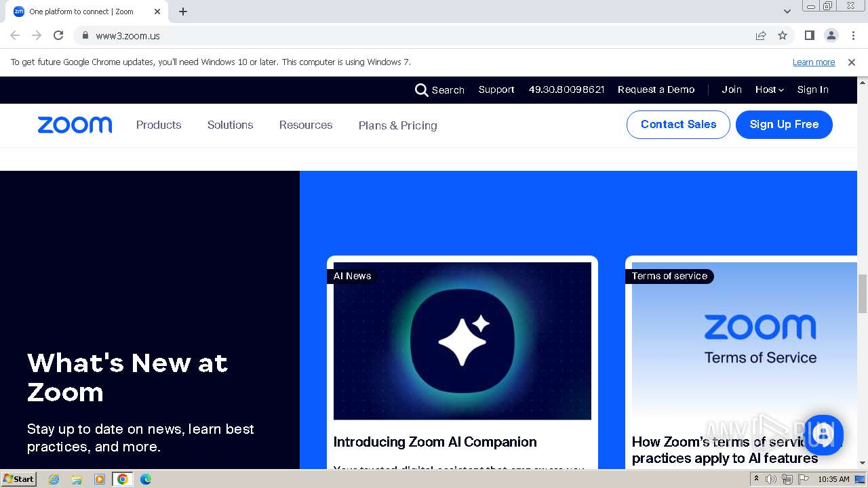This screenshot has height=488, width=868.
Task: Open a new tab with plus button
Action: tap(183, 12)
